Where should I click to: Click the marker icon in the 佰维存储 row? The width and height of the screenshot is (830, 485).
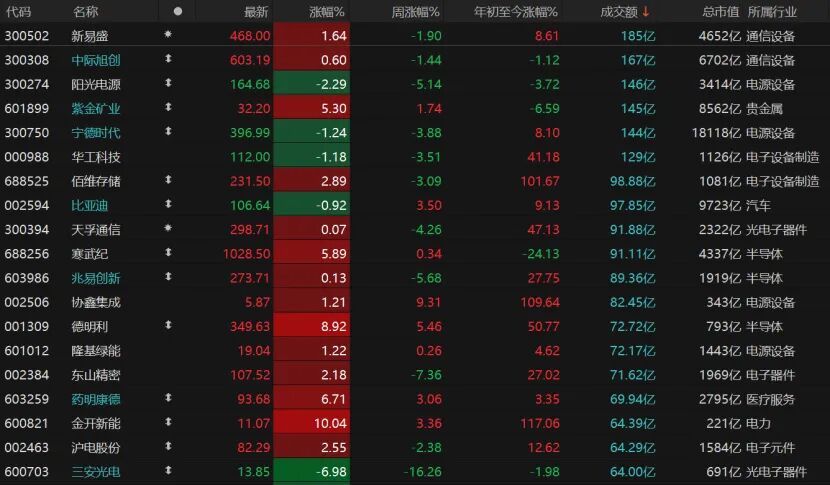[x=168, y=180]
